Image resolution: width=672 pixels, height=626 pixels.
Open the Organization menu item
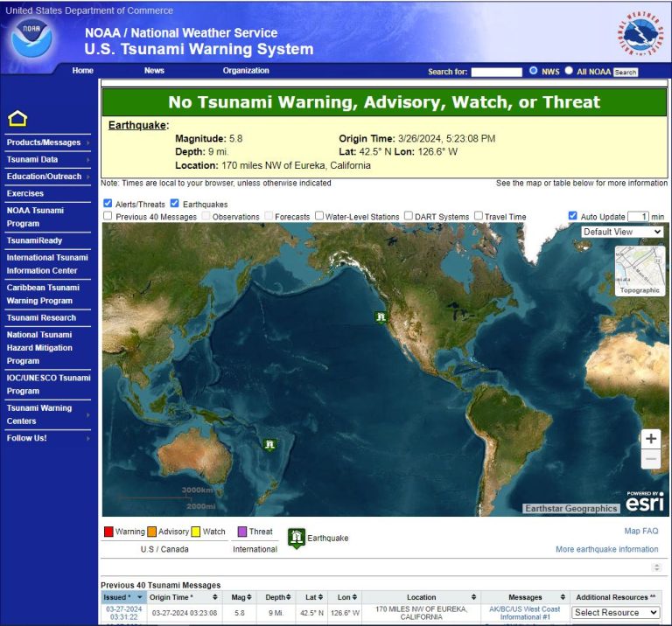[246, 71]
